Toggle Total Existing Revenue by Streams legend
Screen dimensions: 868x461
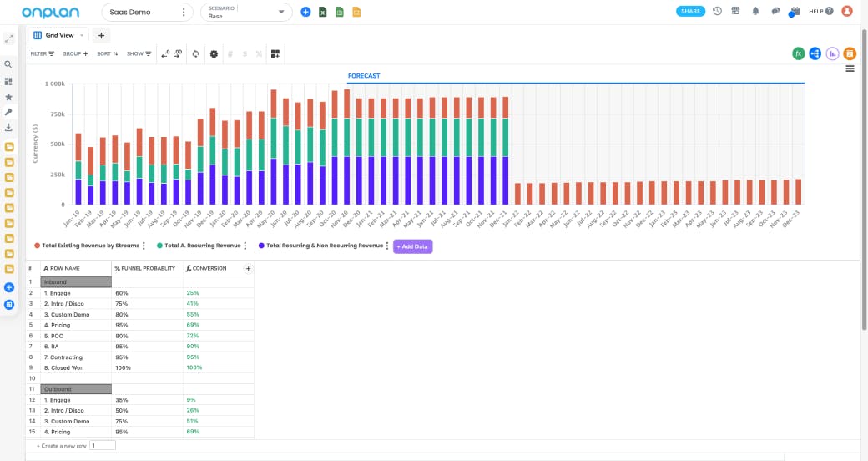pos(87,246)
